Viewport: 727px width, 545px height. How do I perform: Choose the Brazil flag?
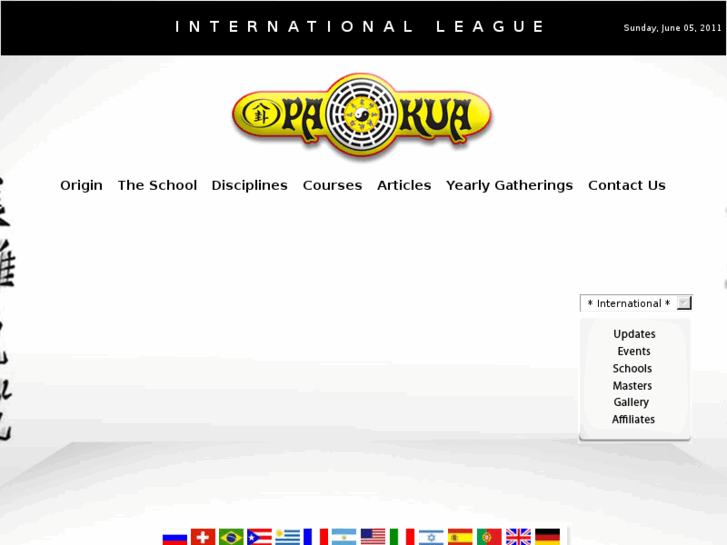pos(231,537)
